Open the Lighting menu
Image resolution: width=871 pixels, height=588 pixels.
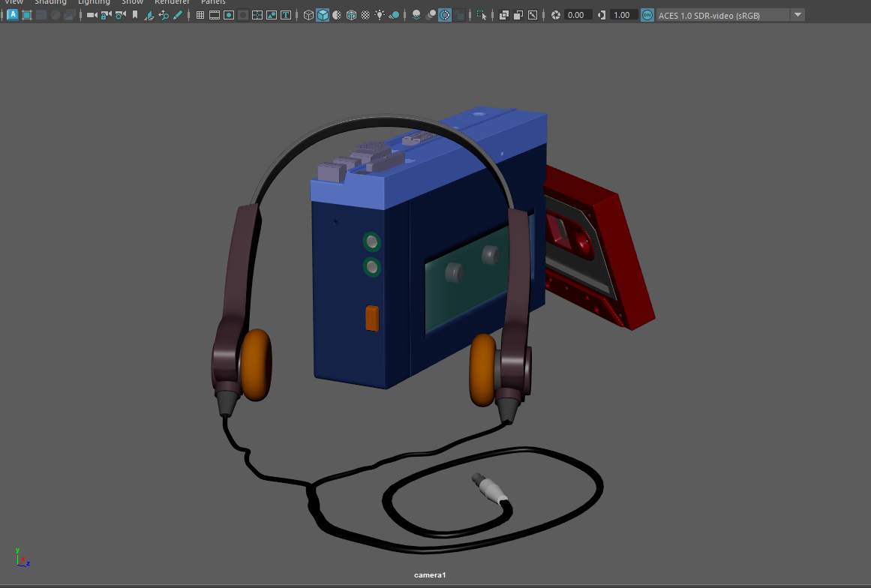[x=94, y=2]
